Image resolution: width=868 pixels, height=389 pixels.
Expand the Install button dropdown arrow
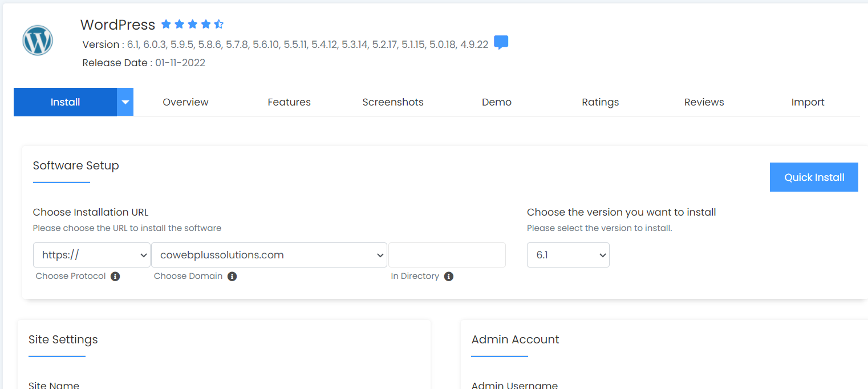tap(125, 102)
